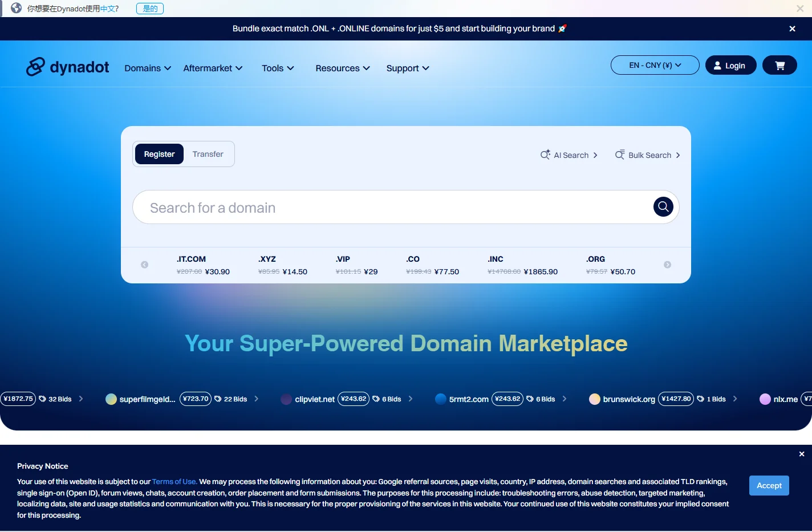Click the tag icon beside 22 Bids
Viewport: 812px width, 532px height.
point(218,399)
